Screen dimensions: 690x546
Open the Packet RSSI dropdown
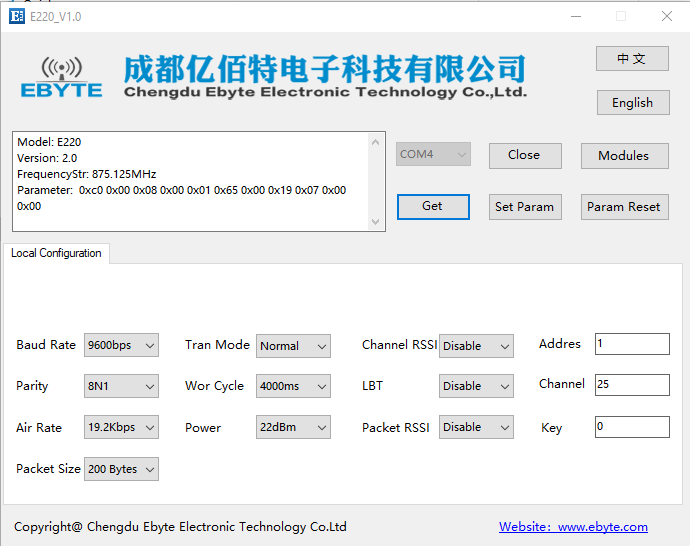click(x=476, y=427)
